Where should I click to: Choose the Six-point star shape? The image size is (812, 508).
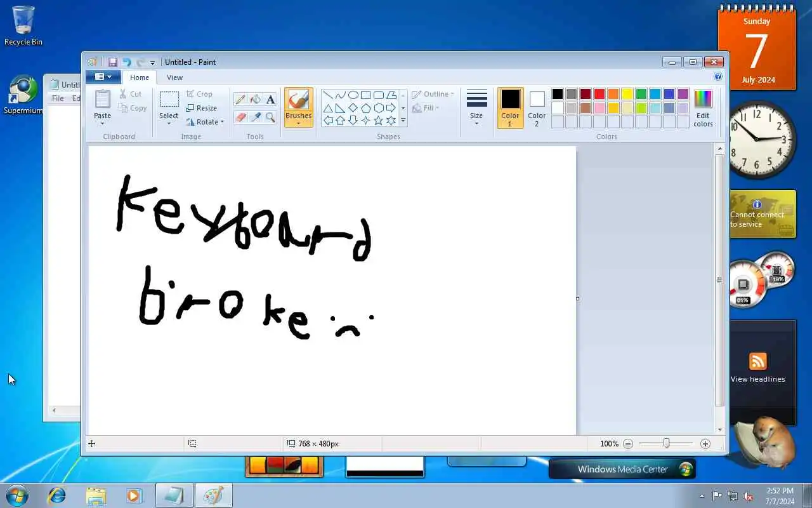391,121
